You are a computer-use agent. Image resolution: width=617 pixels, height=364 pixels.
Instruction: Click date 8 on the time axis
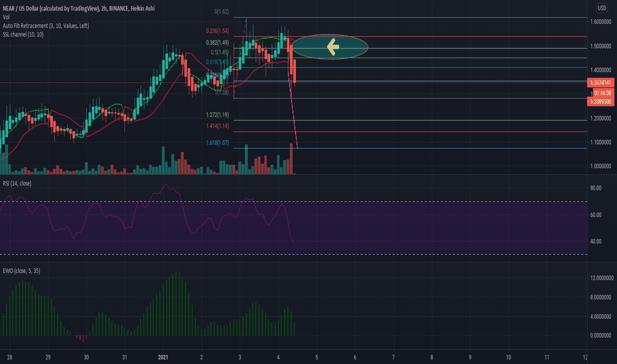point(432,357)
